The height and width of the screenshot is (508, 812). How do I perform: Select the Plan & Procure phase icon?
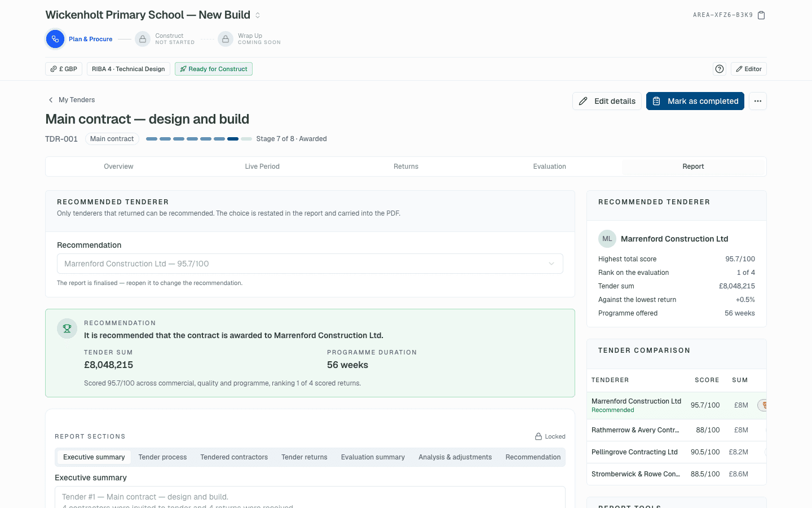click(x=55, y=39)
